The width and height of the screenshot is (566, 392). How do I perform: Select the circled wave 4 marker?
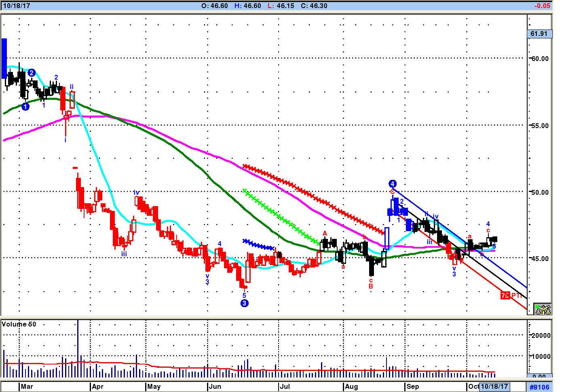(x=392, y=184)
